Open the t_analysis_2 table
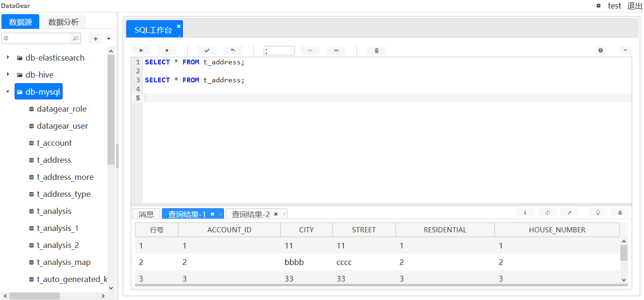 point(54,245)
